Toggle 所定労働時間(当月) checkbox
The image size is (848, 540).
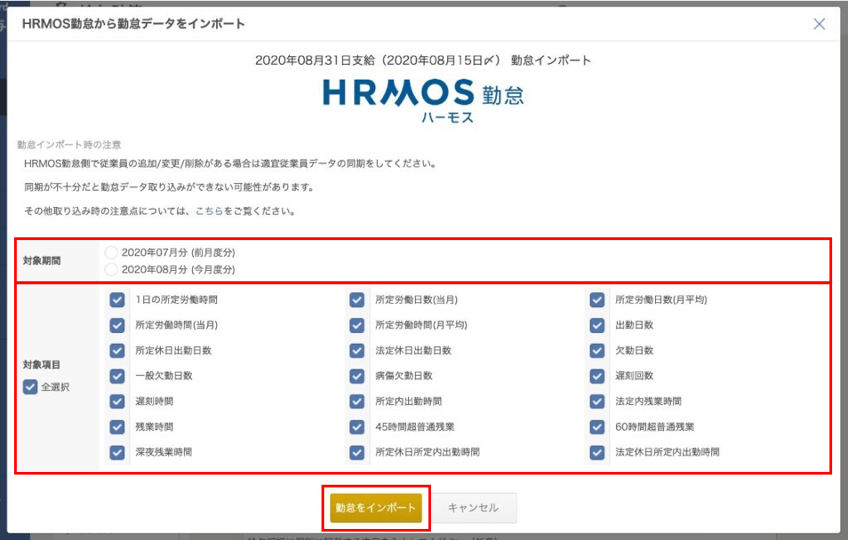coord(117,325)
